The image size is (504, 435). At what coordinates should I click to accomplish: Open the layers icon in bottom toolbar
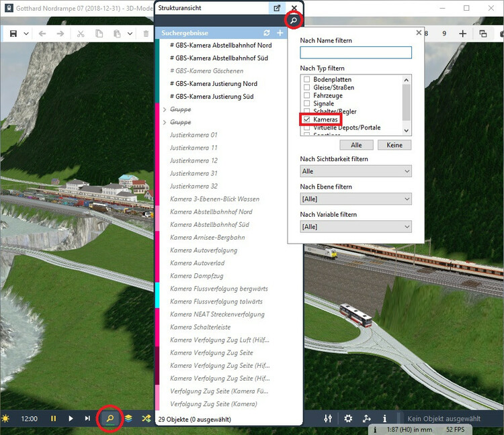(128, 418)
